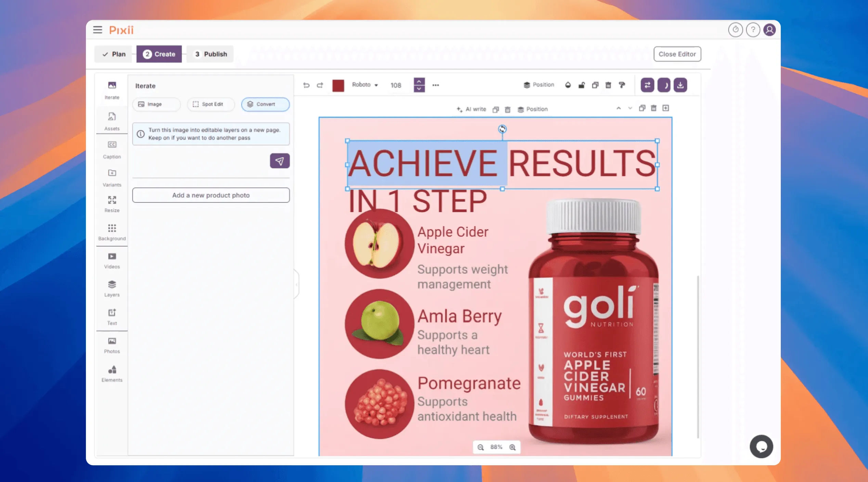Click the undo arrow icon
The image size is (868, 482).
[306, 85]
